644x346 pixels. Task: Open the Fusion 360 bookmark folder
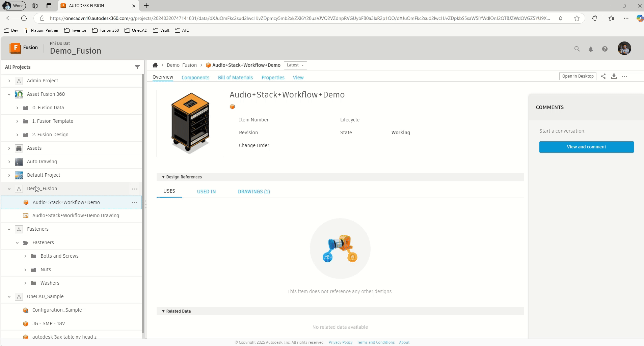pyautogui.click(x=105, y=30)
